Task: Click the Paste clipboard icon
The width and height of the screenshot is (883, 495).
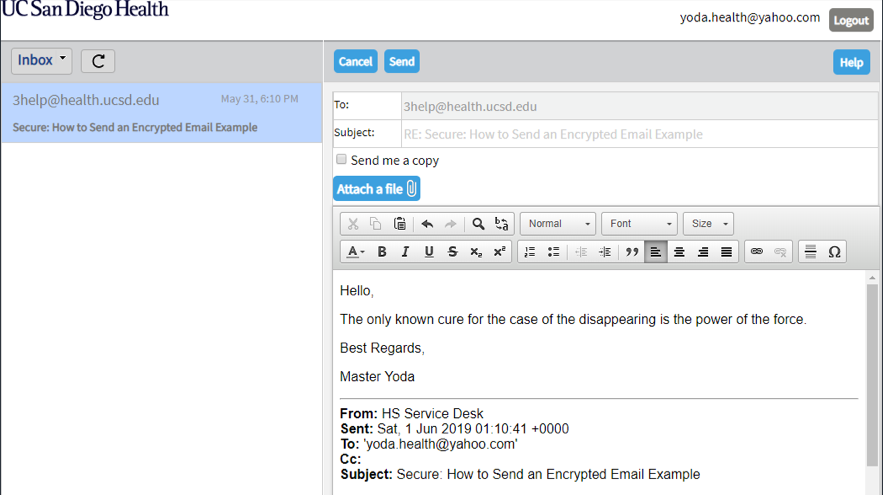Action: [400, 224]
